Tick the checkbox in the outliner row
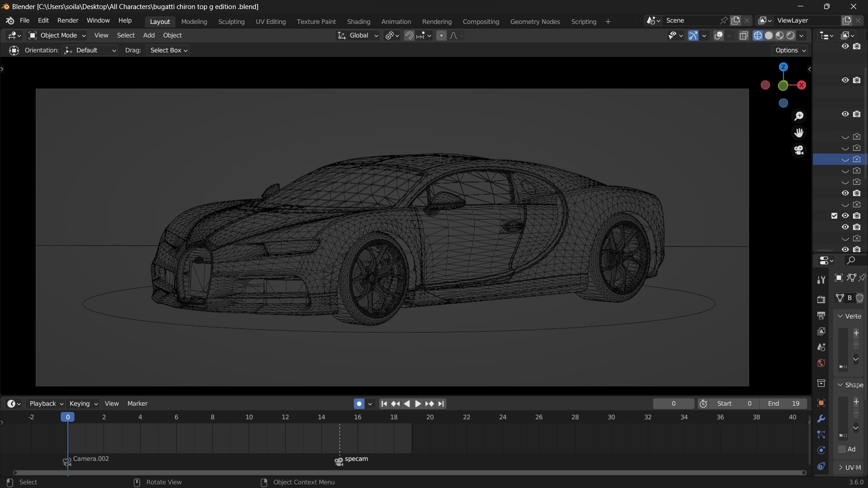 834,216
